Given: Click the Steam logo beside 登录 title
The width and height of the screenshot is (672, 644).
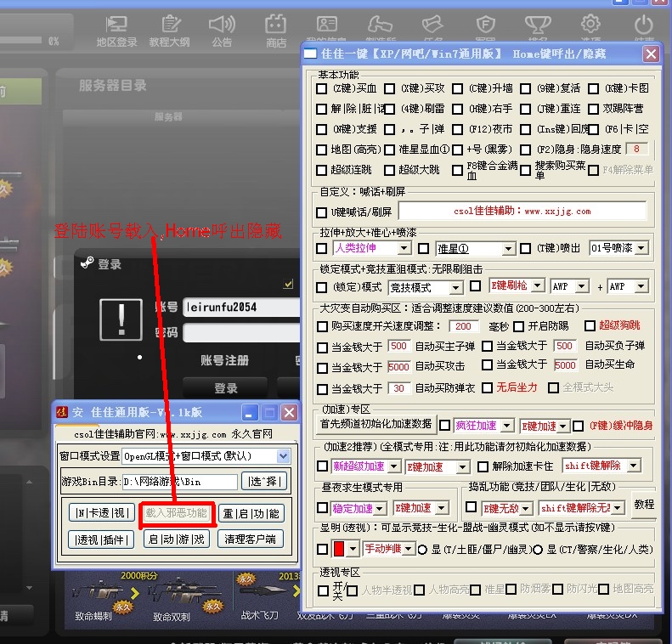Looking at the screenshot, I should tap(87, 263).
